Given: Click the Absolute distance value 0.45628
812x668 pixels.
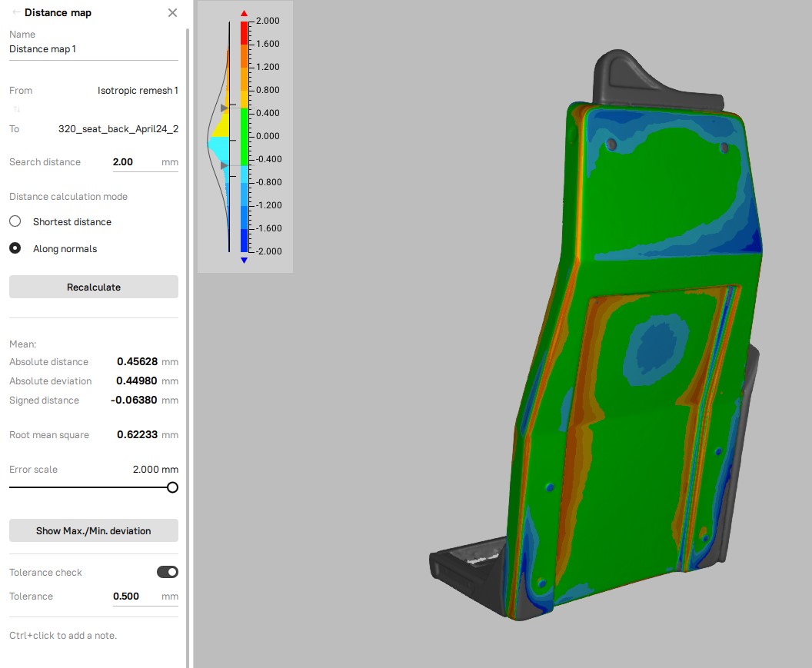Looking at the screenshot, I should [x=137, y=361].
